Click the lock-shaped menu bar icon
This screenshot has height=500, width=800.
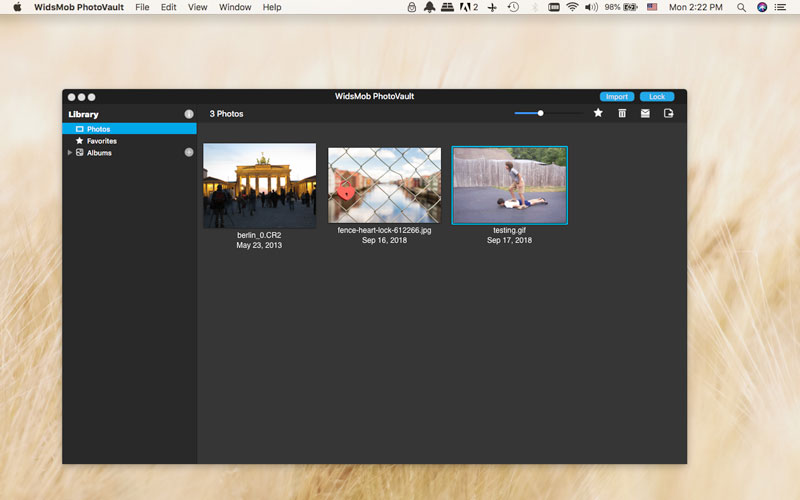[412, 7]
